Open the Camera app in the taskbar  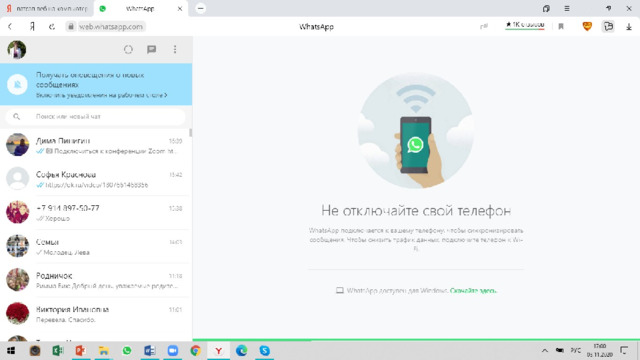[35, 351]
